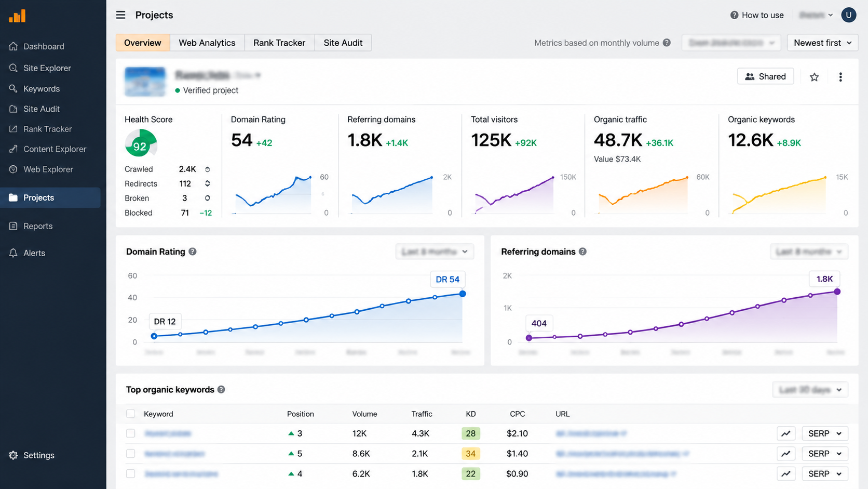The width and height of the screenshot is (868, 489).
Task: Check the keyword row with position 4
Action: pyautogui.click(x=130, y=474)
